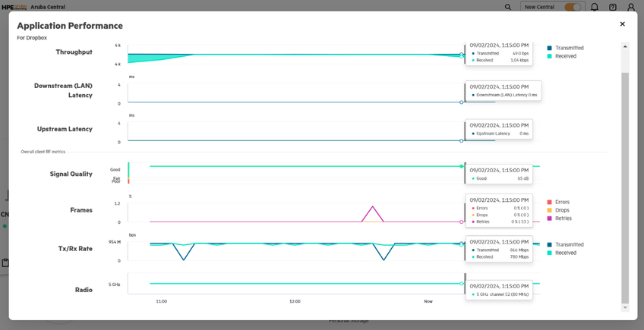Toggle Received series in Throughput legend
This screenshot has height=330, width=644.
click(x=565, y=56)
